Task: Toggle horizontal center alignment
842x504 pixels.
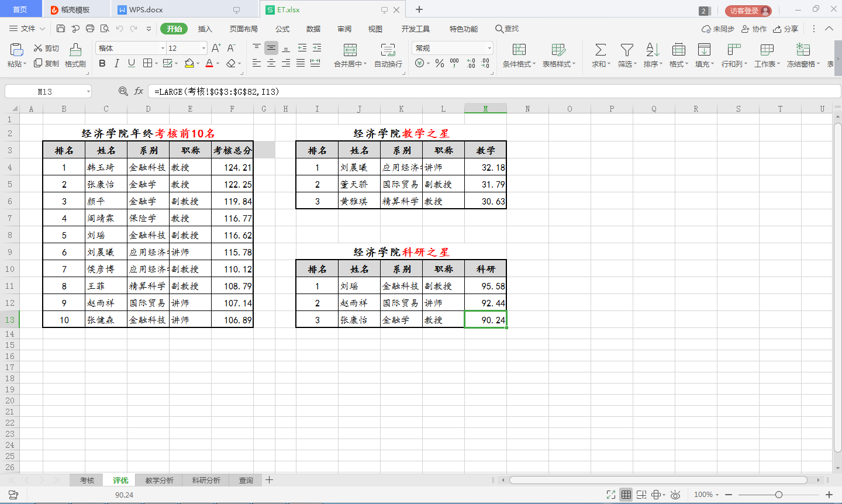Action: pyautogui.click(x=271, y=63)
